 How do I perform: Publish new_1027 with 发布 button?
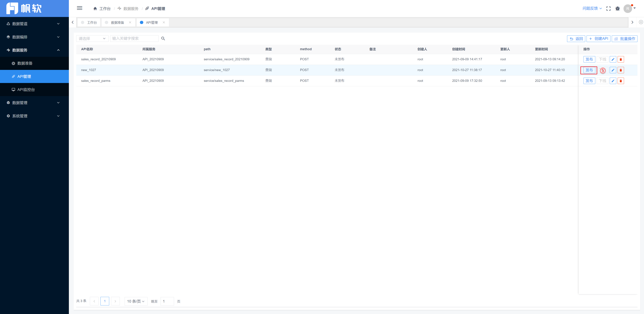pyautogui.click(x=589, y=70)
